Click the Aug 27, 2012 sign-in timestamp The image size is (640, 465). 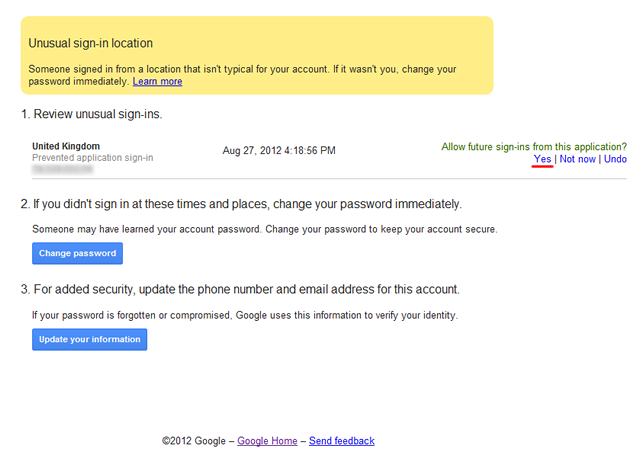(279, 151)
